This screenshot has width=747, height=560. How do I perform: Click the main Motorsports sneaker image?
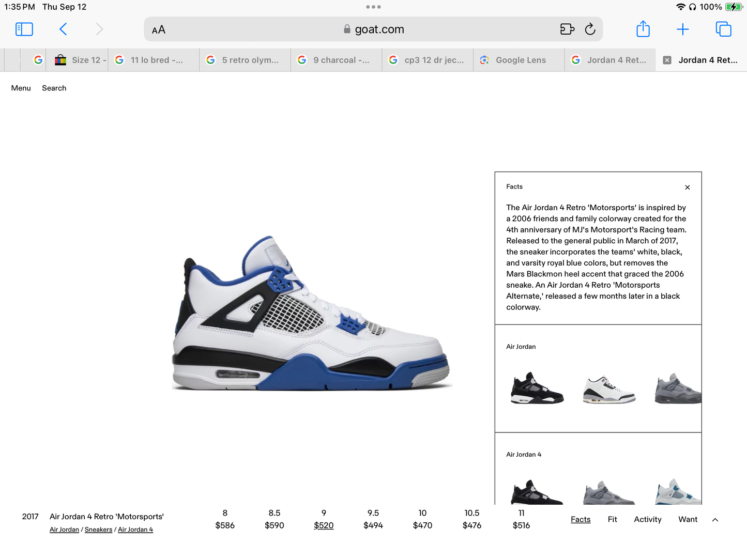[x=312, y=313]
